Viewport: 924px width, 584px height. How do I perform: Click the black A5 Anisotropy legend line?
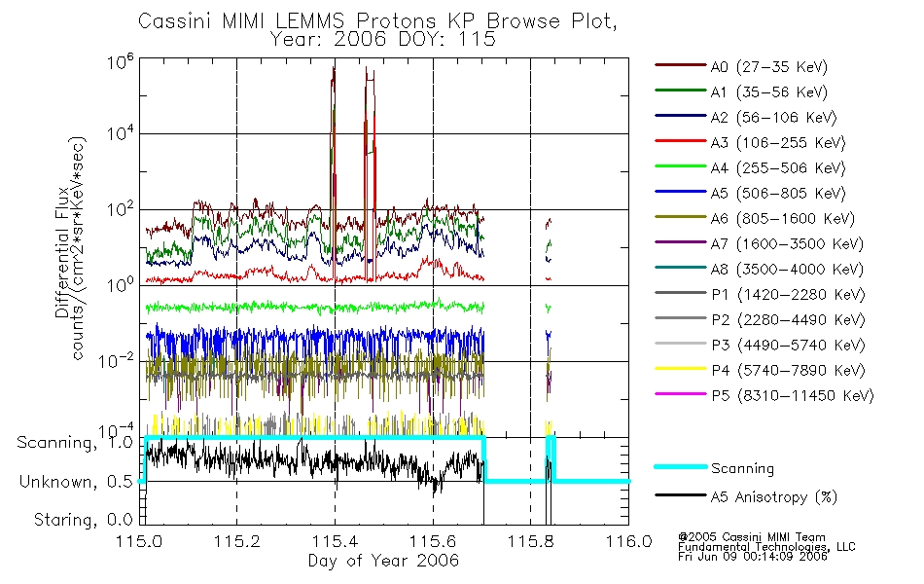(x=680, y=494)
